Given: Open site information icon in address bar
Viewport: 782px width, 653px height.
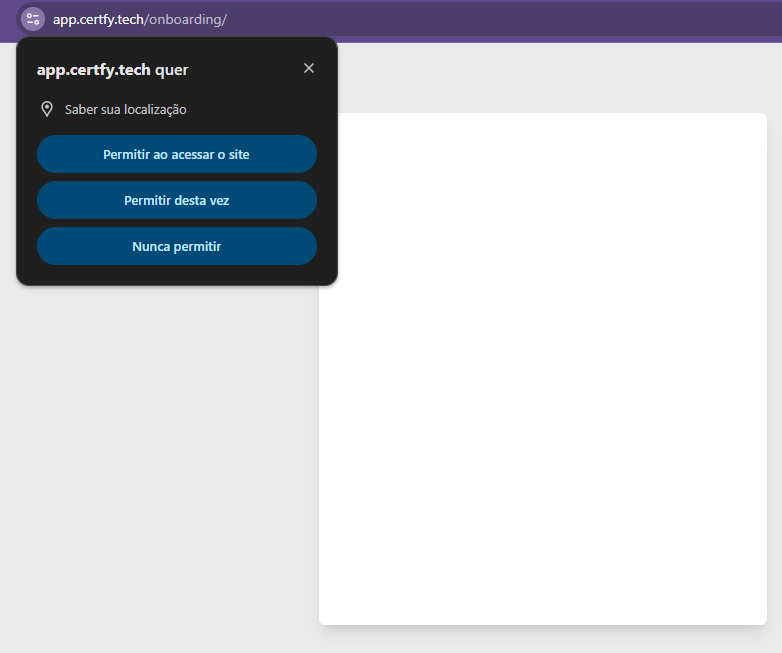Looking at the screenshot, I should (x=33, y=19).
